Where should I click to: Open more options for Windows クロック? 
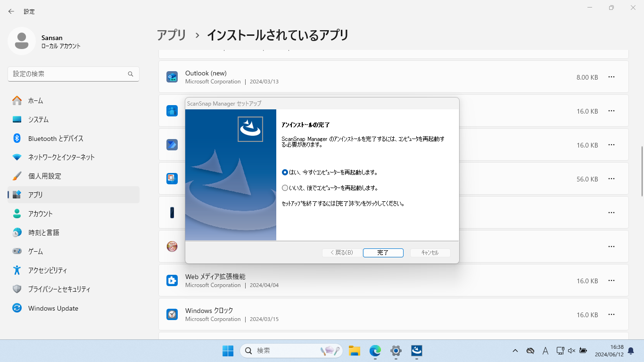click(x=611, y=314)
